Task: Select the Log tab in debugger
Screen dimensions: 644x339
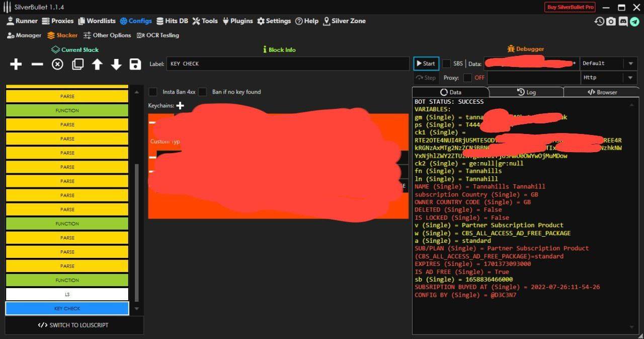Action: (526, 92)
